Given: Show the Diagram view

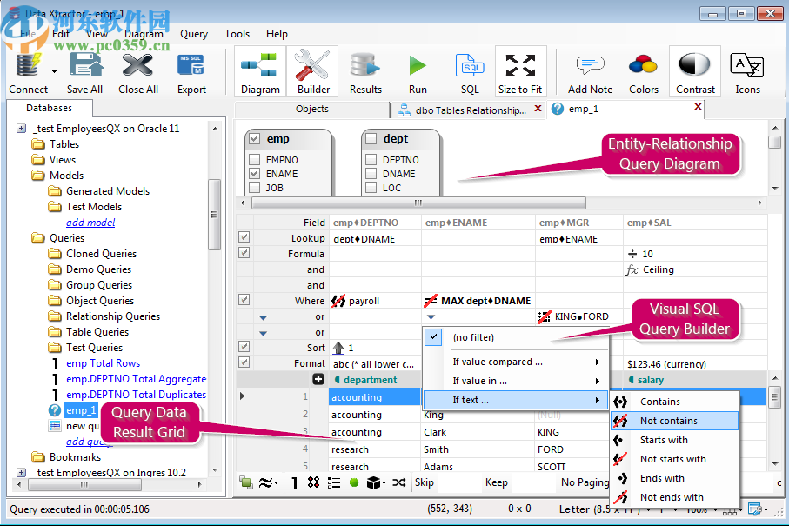Looking at the screenshot, I should point(260,71).
